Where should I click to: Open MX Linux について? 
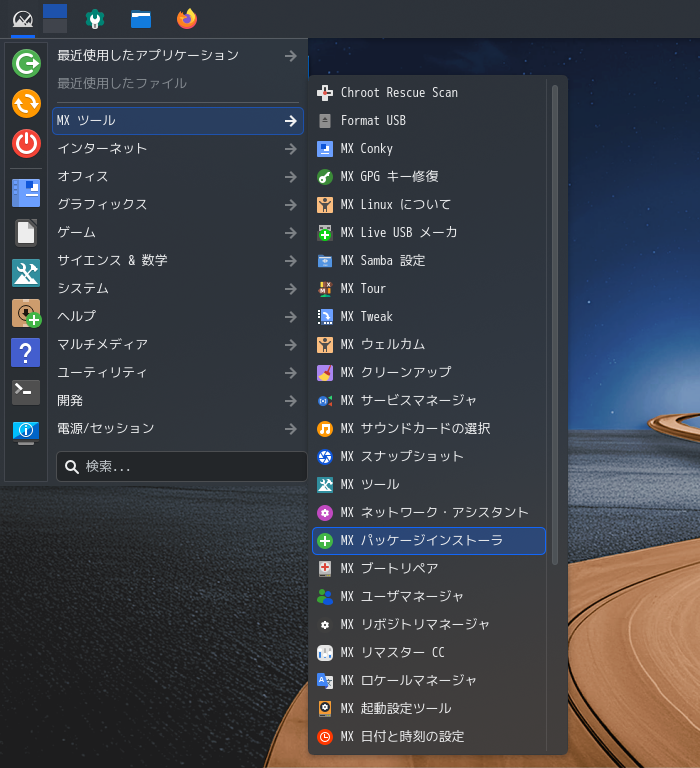click(429, 204)
